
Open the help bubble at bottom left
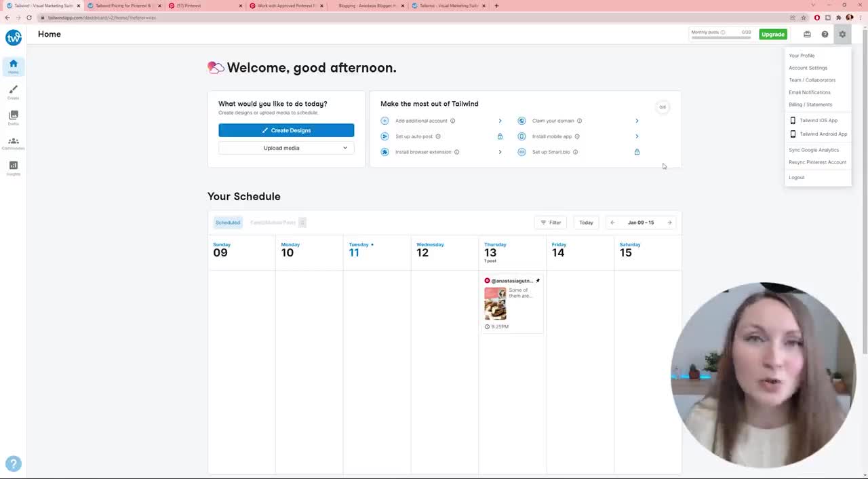pyautogui.click(x=13, y=464)
